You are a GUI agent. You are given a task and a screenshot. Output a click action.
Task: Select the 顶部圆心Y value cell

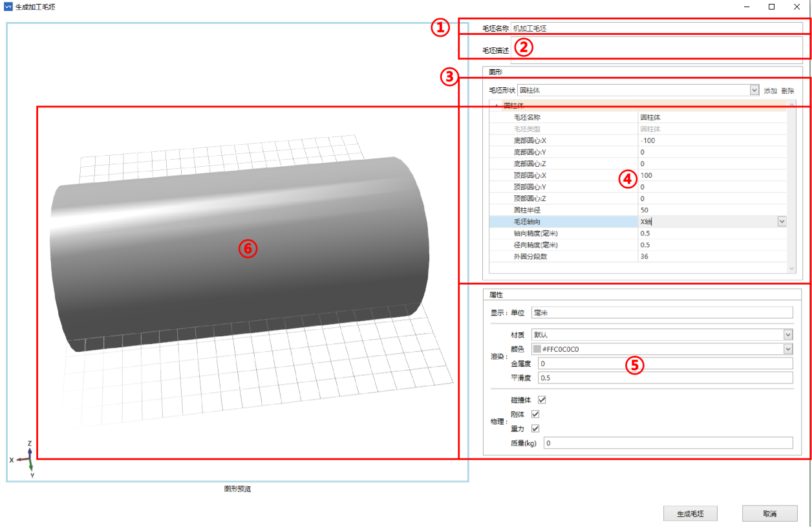[x=712, y=187]
